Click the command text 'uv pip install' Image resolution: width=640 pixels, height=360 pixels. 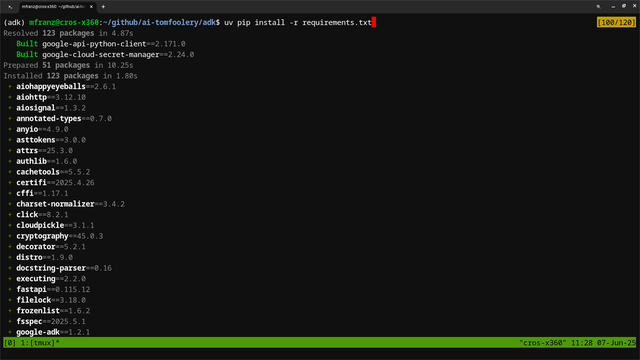(x=254, y=22)
